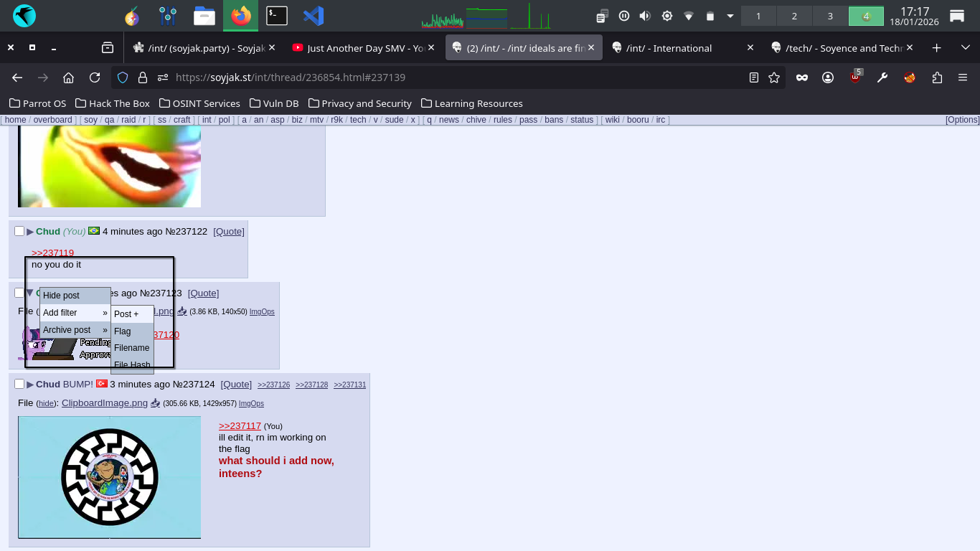Download ClipboardImage.png with the save icon
The height and width of the screenshot is (551, 980).
[155, 403]
